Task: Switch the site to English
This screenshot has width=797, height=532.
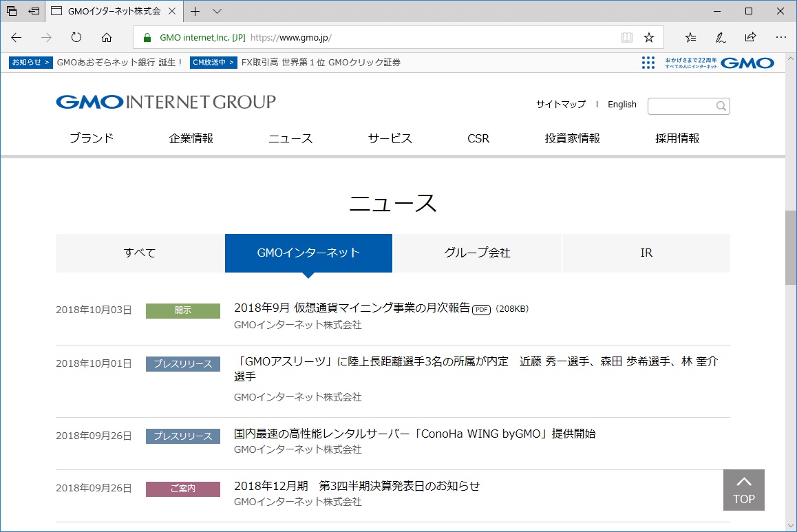Action: 621,104
